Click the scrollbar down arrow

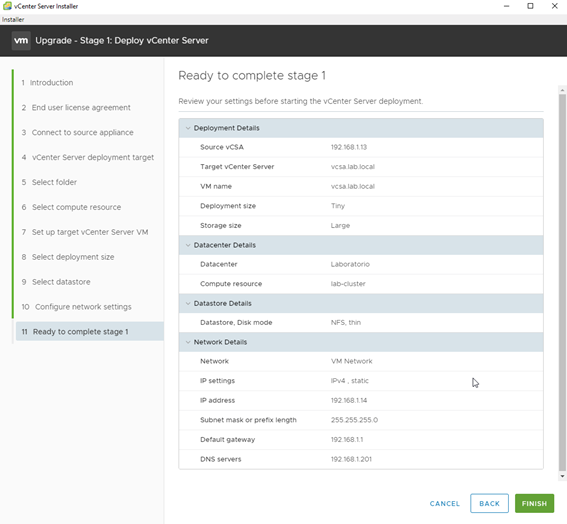point(562,476)
